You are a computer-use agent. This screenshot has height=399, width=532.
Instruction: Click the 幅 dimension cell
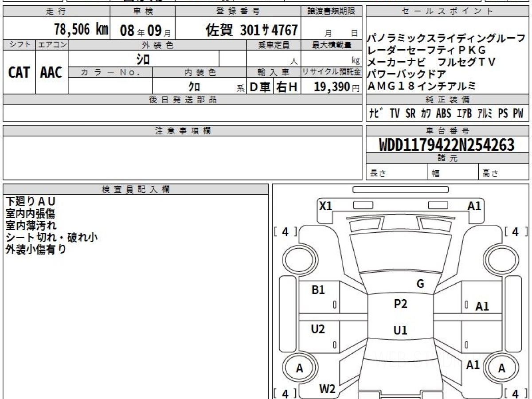pos(453,172)
